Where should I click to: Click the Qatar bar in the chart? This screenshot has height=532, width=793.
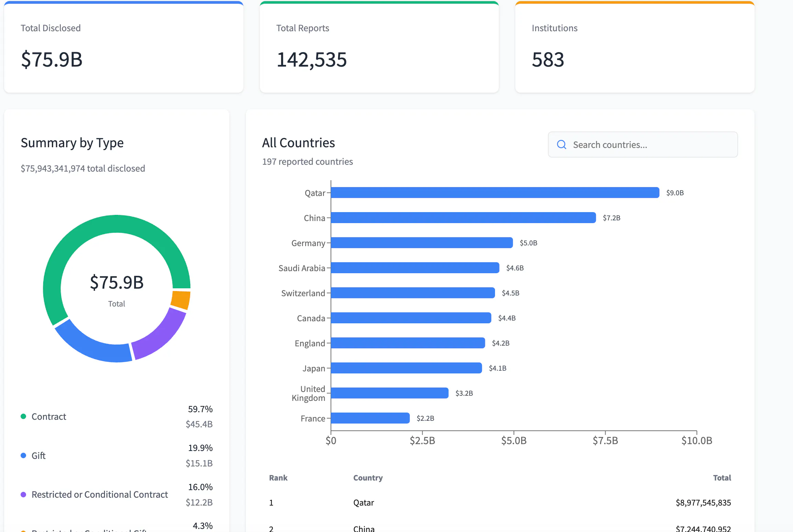pyautogui.click(x=495, y=193)
